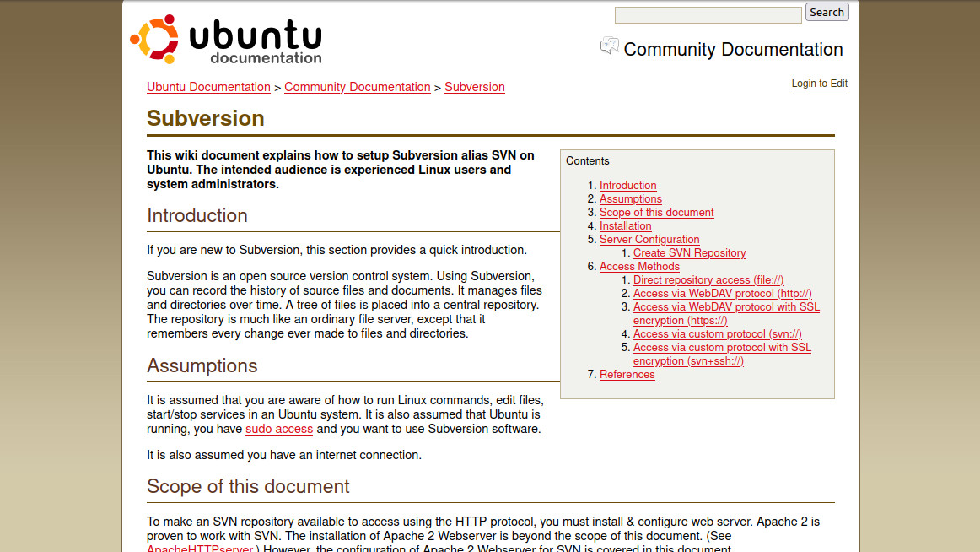Click the Assumptions section heading

point(202,365)
